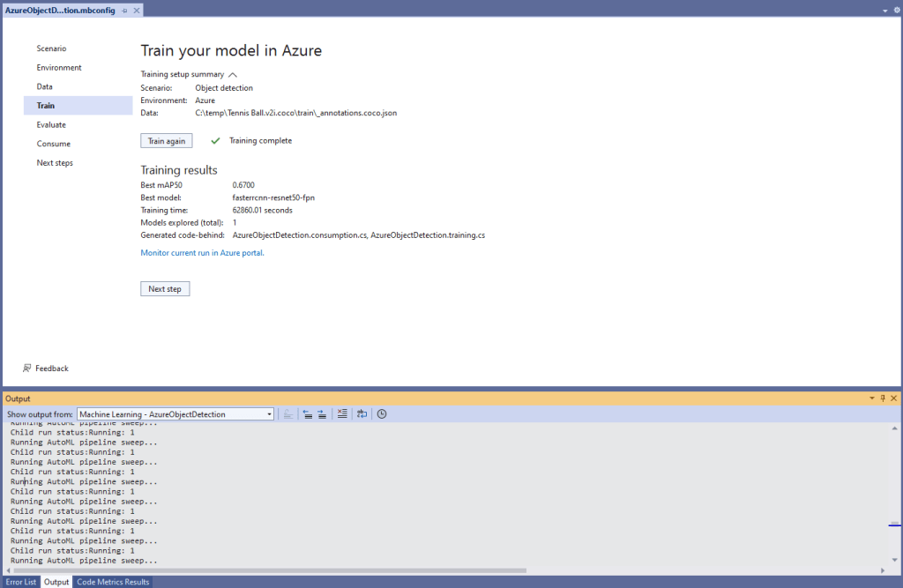Close the mbconfig document tab
The image size is (903, 588).
pos(137,10)
